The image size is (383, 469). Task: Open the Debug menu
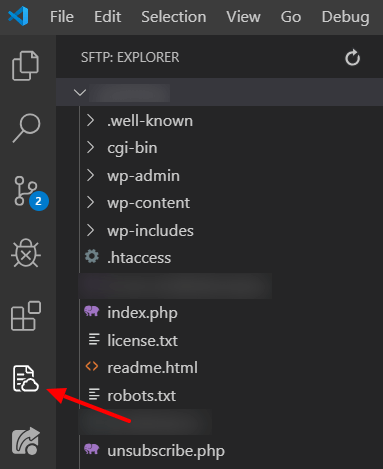345,17
